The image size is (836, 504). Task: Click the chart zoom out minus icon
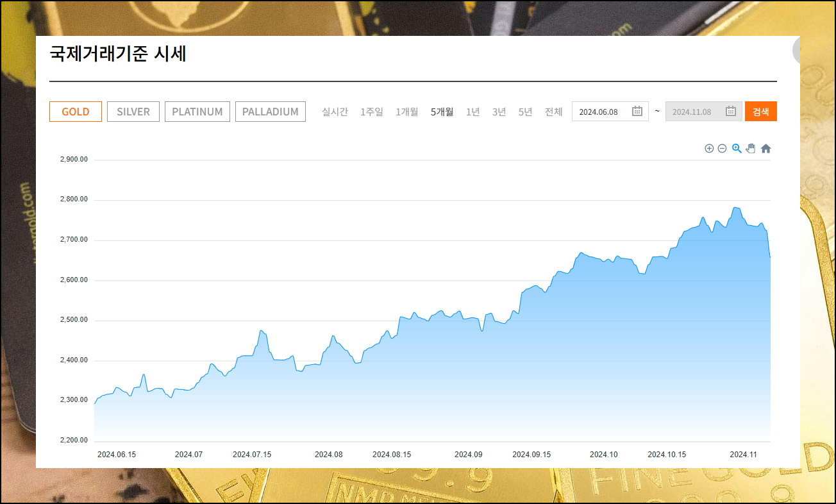[x=722, y=148]
